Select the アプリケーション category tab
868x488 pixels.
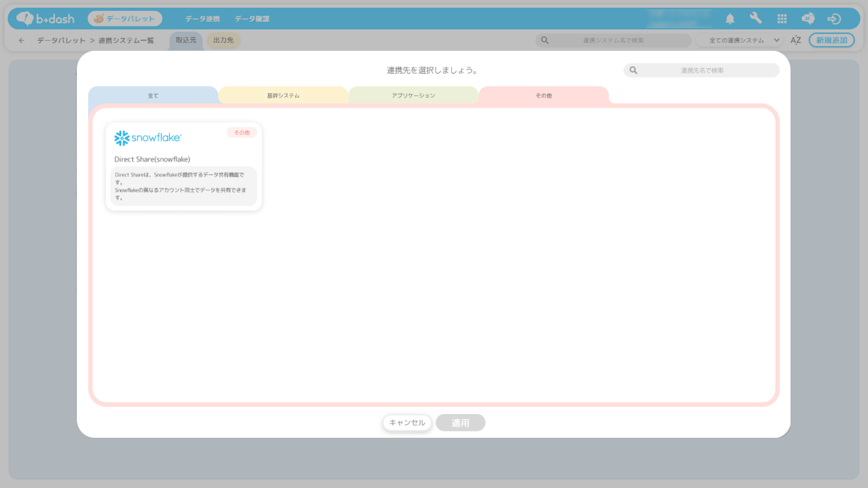click(413, 95)
